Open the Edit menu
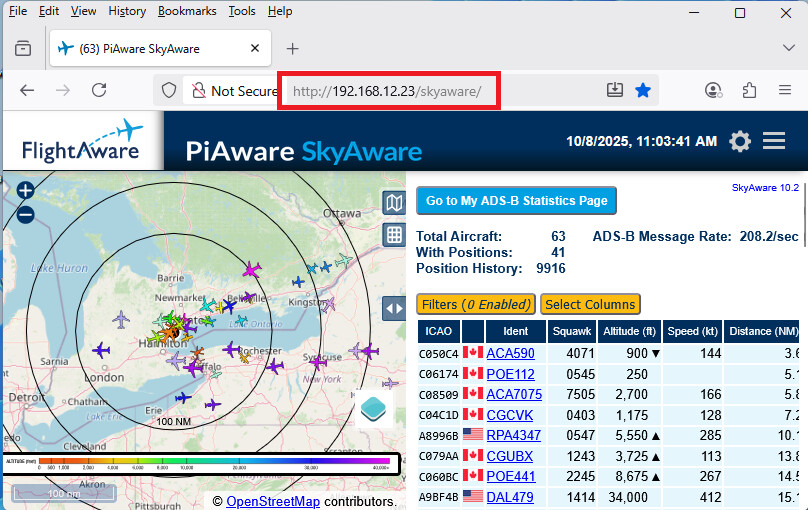 pyautogui.click(x=49, y=11)
